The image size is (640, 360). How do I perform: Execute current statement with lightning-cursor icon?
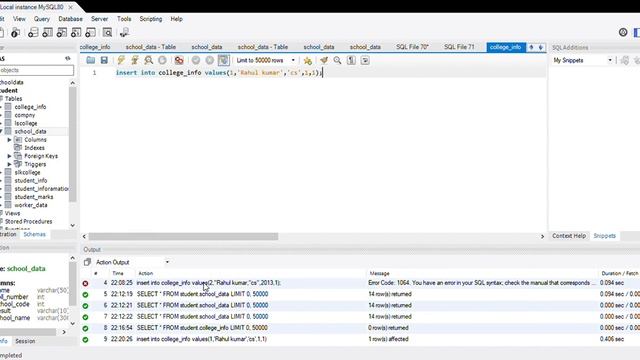point(135,60)
